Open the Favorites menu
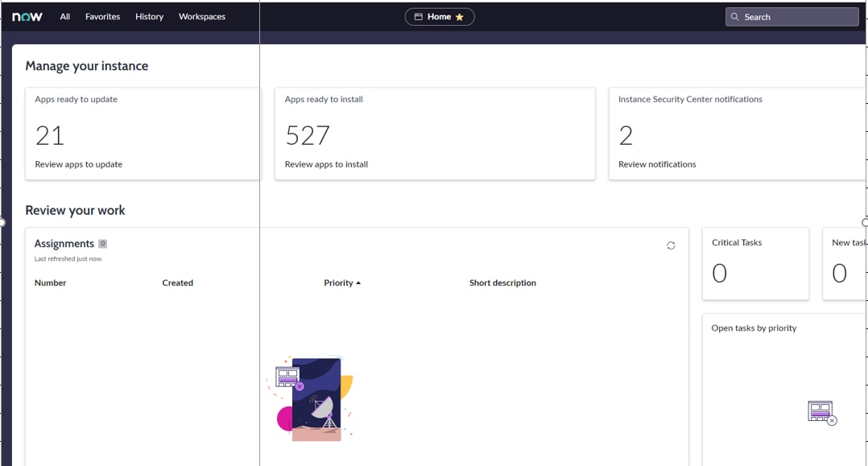The width and height of the screenshot is (868, 466). coord(102,17)
